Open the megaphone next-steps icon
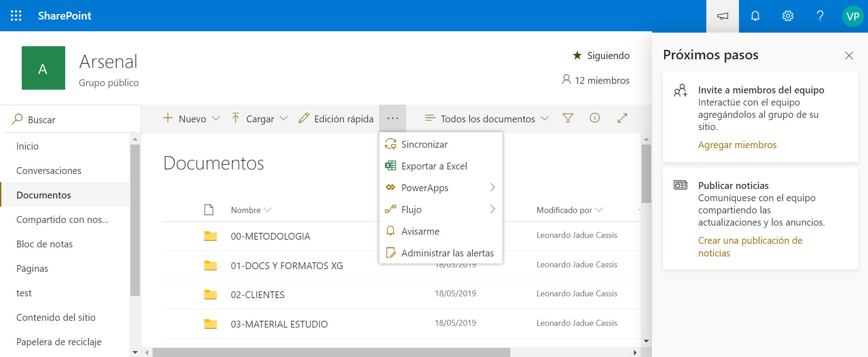868x357 pixels. [x=723, y=16]
